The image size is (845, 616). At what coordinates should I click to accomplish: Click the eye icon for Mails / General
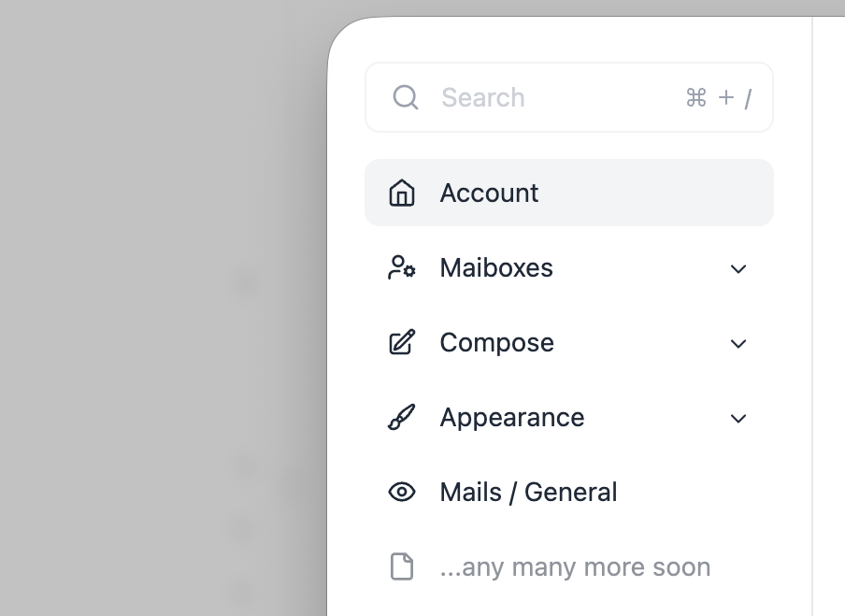point(402,493)
